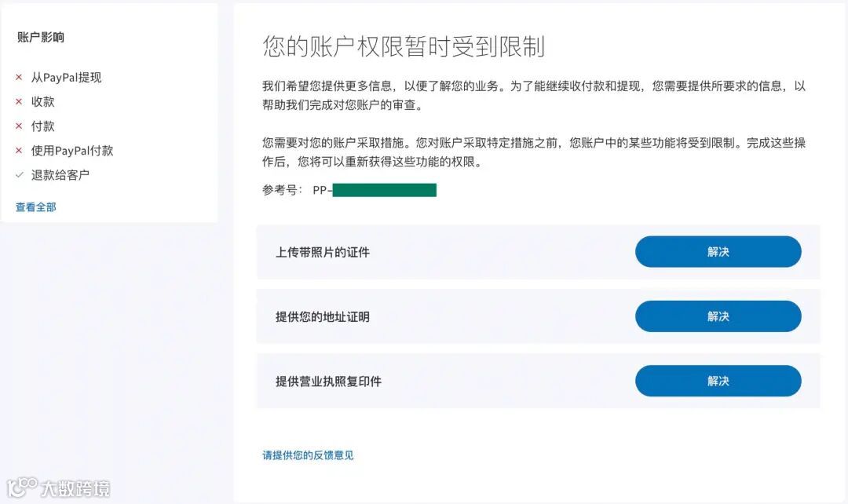Click the 提供营业执照复印件 row label
848x504 pixels.
click(328, 382)
